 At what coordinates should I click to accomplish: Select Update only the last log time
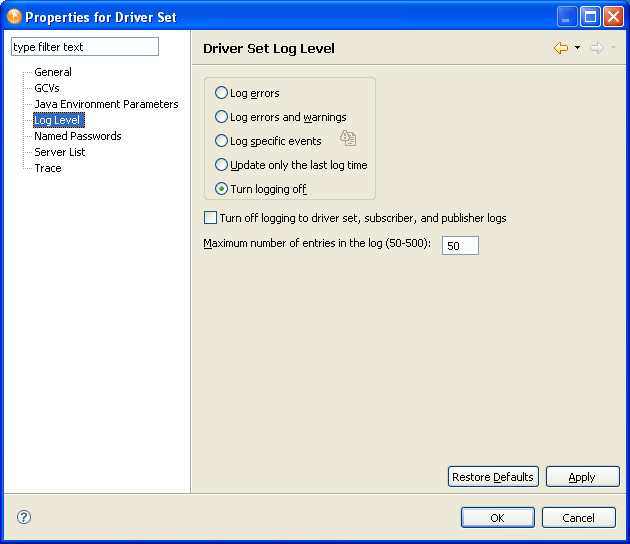click(222, 165)
